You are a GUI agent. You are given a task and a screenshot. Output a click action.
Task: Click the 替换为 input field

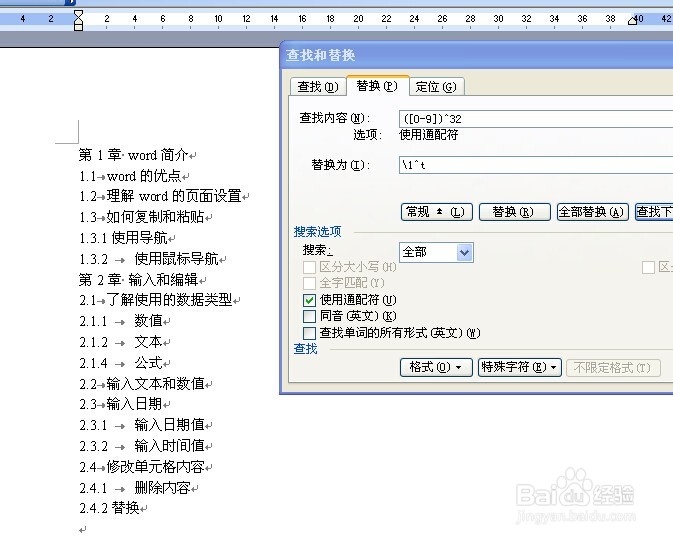pyautogui.click(x=536, y=165)
